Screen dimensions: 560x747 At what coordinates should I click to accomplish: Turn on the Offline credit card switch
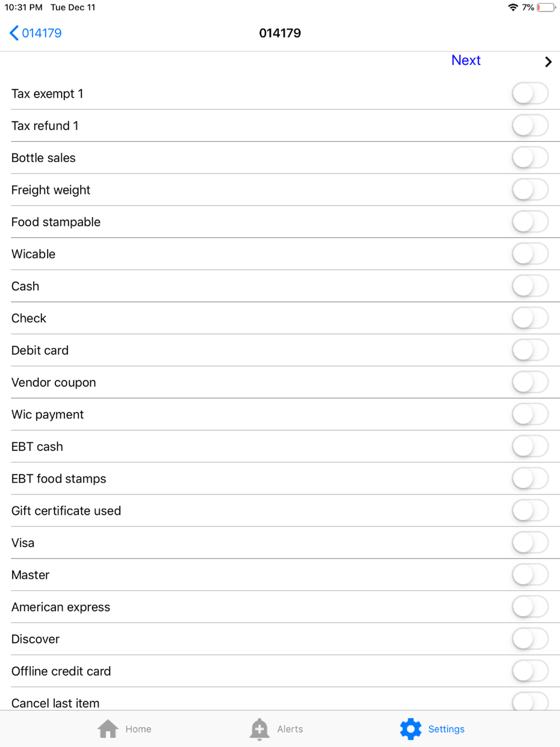pyautogui.click(x=530, y=671)
